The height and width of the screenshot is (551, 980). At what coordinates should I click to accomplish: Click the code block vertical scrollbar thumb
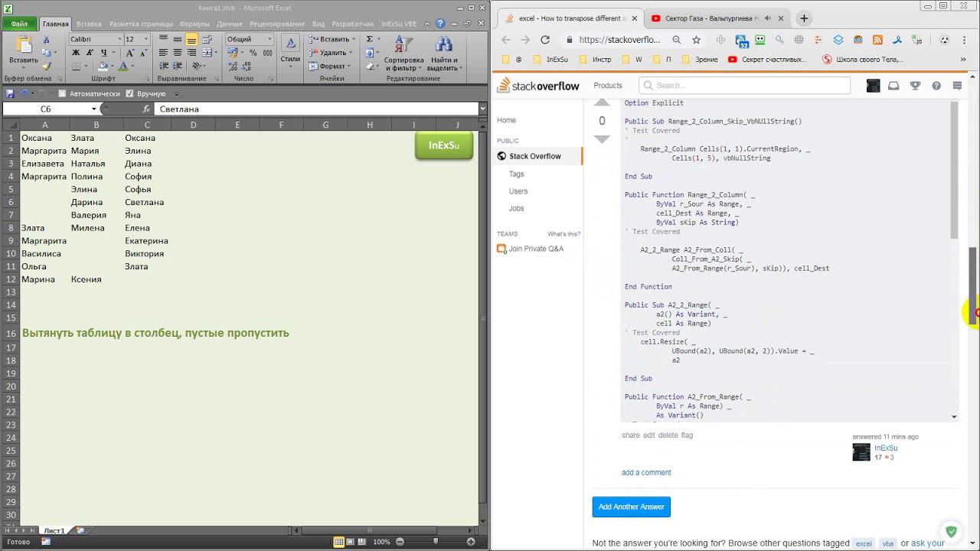(x=954, y=169)
